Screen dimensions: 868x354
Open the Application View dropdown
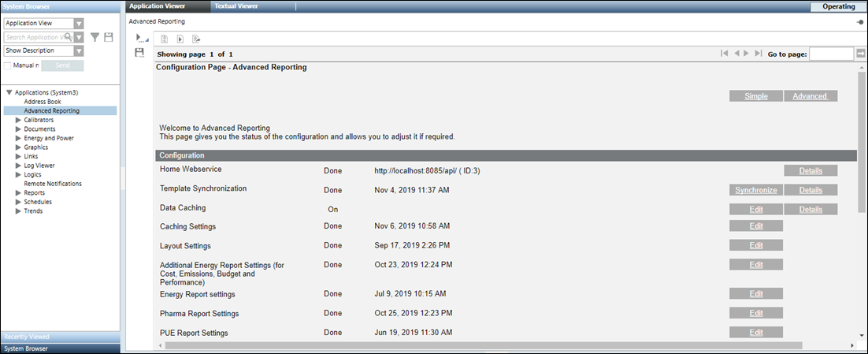coord(79,24)
